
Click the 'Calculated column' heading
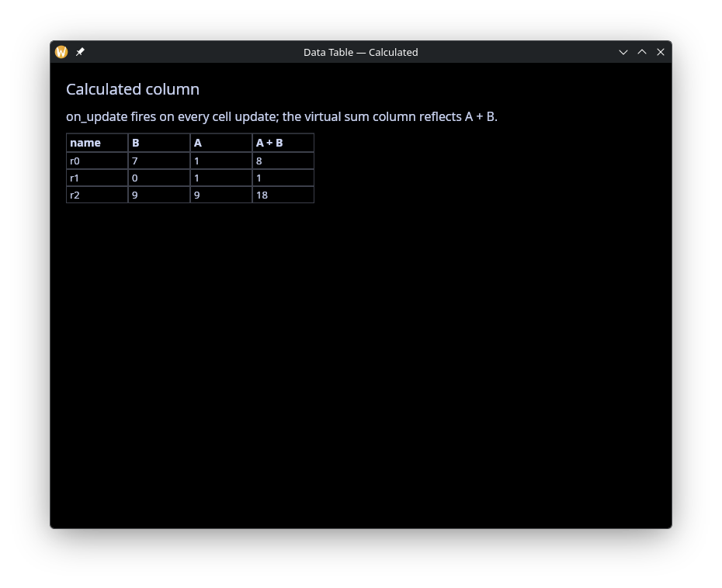(x=133, y=89)
